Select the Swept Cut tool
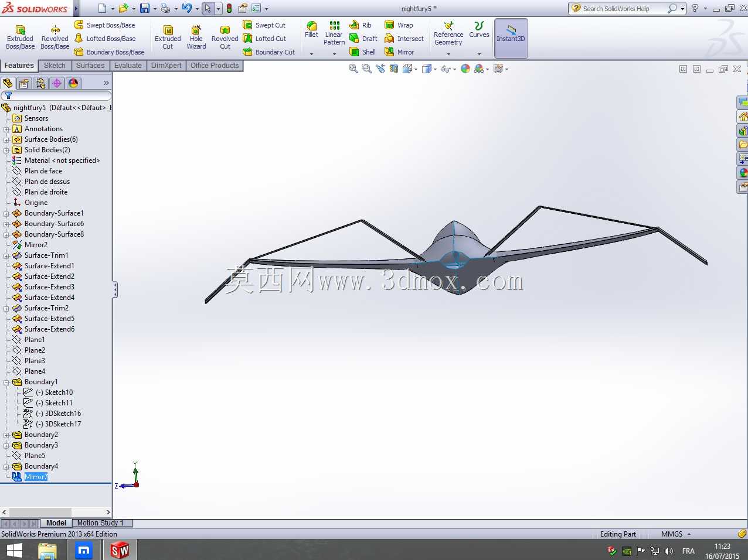 264,25
